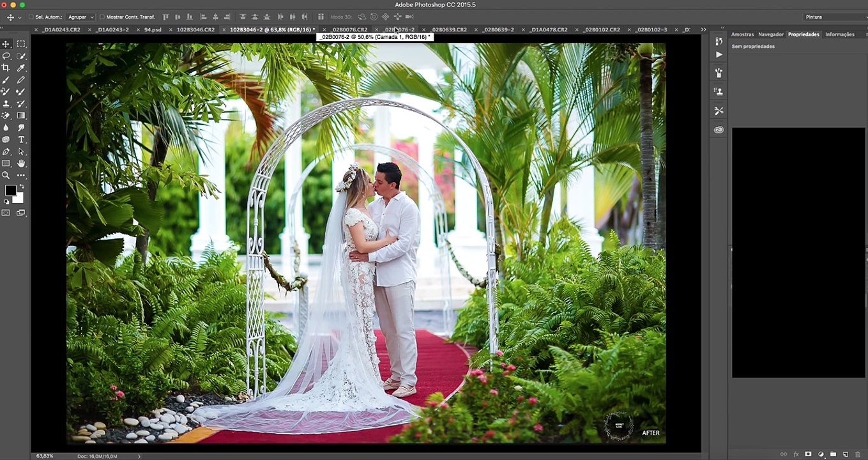
Task: Open the Informações panel tab
Action: [x=839, y=34]
